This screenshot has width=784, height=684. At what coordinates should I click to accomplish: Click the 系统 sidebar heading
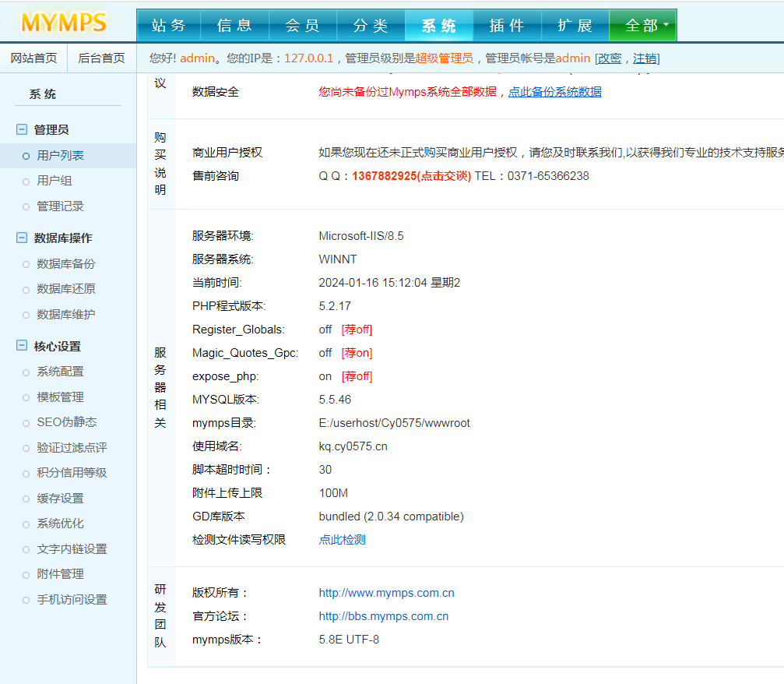(43, 94)
